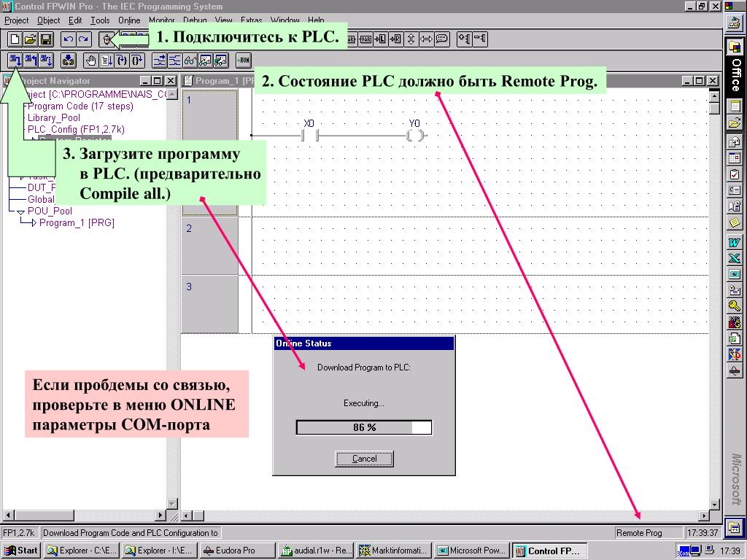Click navigator horizontal scrollbar left arrow

coord(9,516)
